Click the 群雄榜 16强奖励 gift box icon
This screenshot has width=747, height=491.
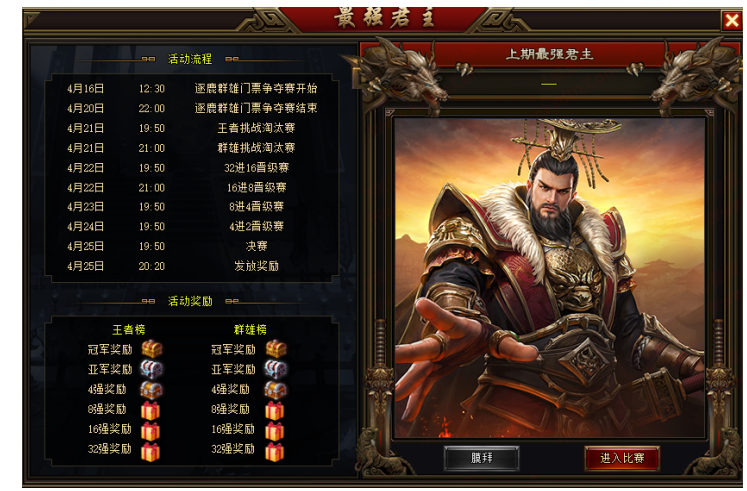point(275,431)
